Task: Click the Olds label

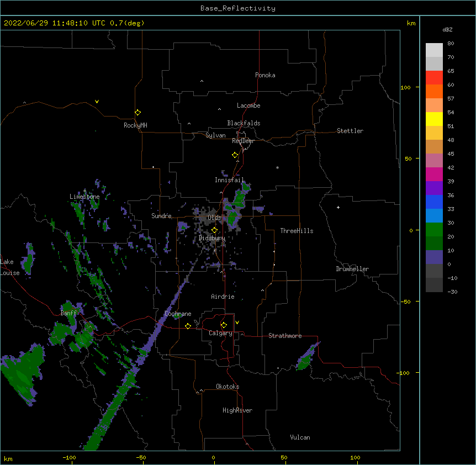Action: point(214,218)
